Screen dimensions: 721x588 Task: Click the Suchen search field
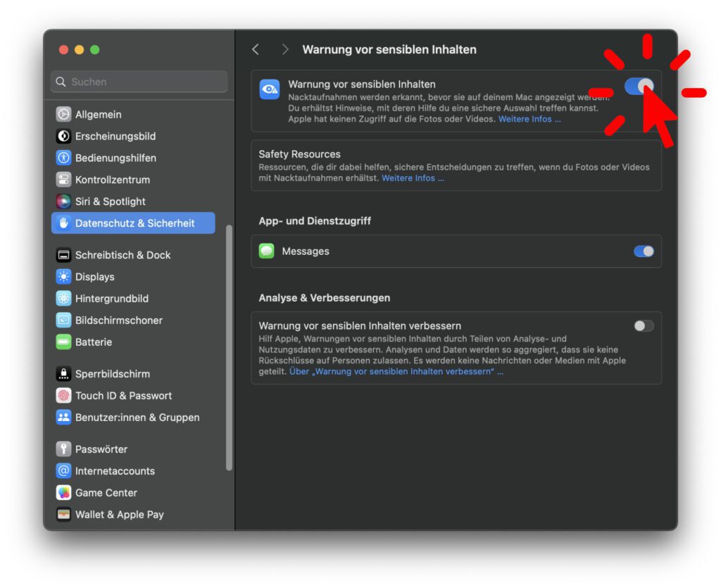[138, 82]
